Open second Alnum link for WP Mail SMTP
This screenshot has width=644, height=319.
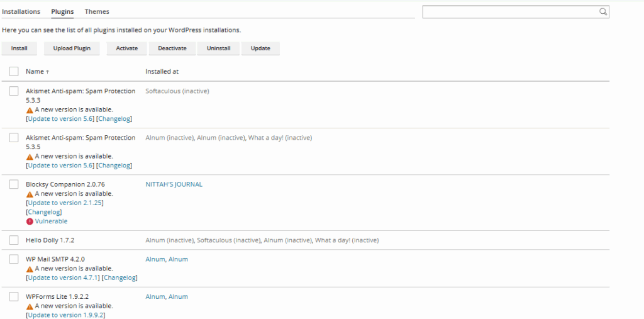coord(178,259)
